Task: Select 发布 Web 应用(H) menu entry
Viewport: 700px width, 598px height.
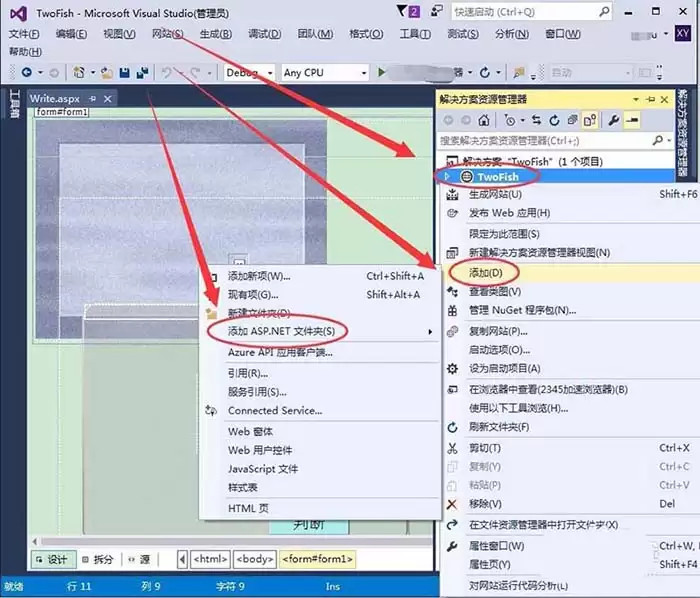Action: pos(509,213)
